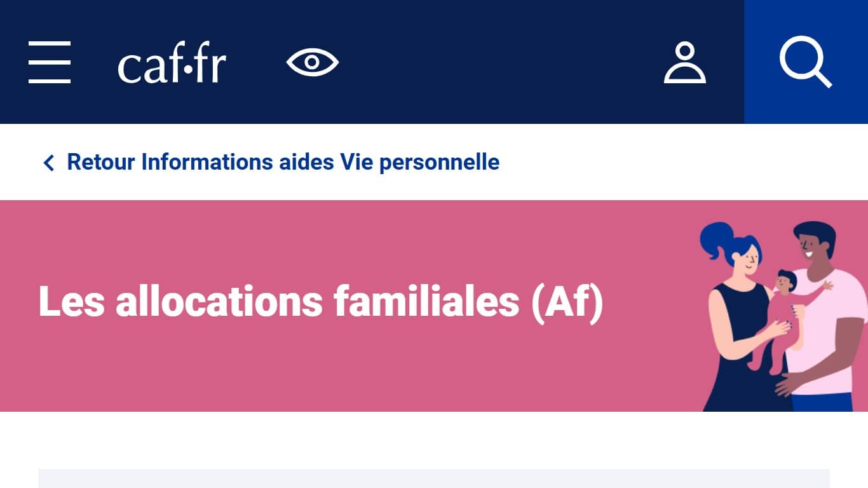868x488 pixels.
Task: Click the back chevron arrow
Action: tap(48, 163)
